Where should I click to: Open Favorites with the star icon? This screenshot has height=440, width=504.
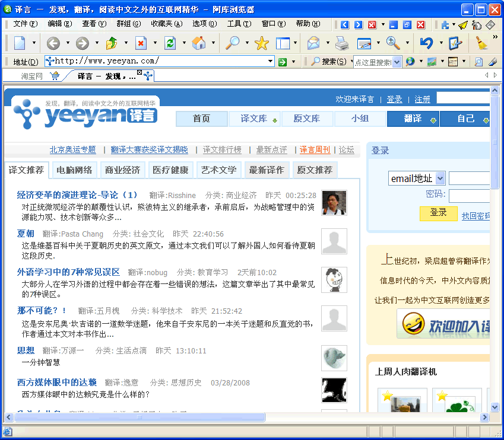[261, 43]
